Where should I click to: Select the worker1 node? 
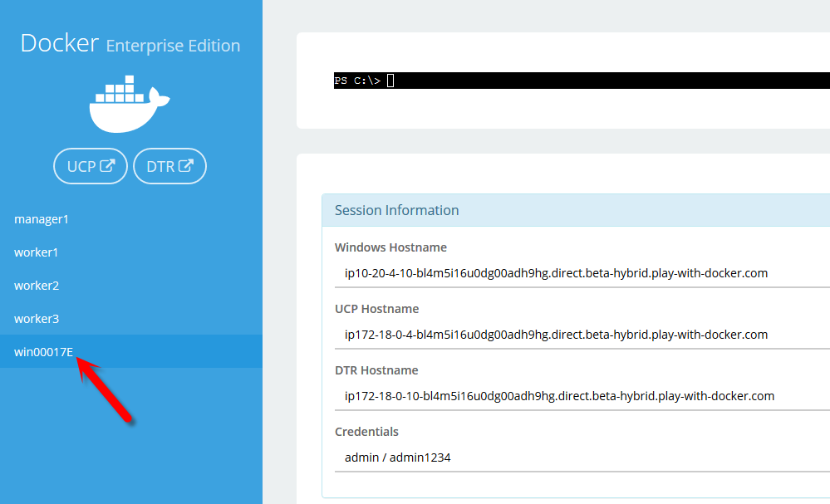pyautogui.click(x=131, y=252)
